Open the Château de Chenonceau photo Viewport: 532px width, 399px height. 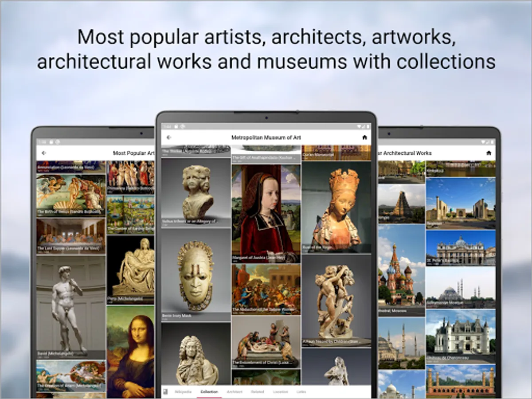pos(461,336)
